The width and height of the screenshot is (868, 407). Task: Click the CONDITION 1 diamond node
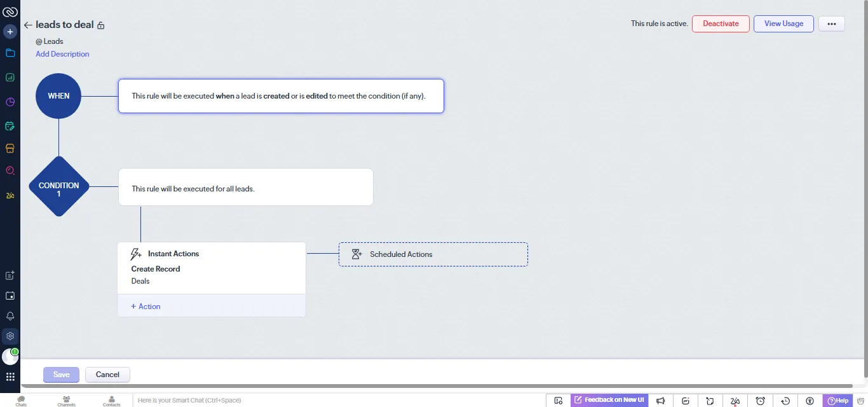58,186
